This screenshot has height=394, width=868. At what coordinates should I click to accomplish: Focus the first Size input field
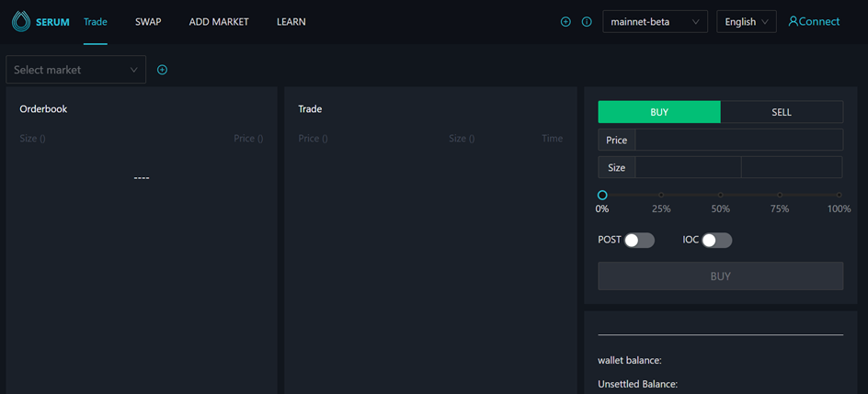pyautogui.click(x=688, y=167)
